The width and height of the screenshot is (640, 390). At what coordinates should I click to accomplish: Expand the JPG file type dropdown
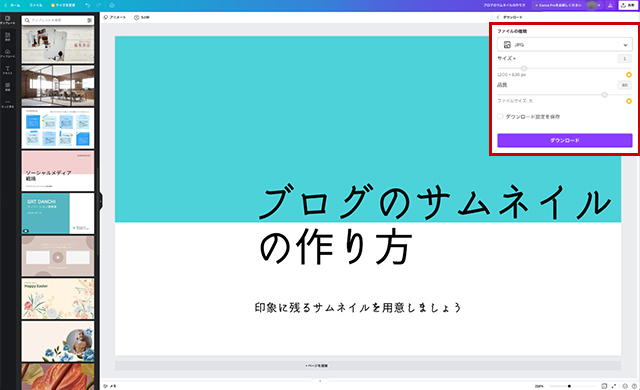pyautogui.click(x=564, y=45)
